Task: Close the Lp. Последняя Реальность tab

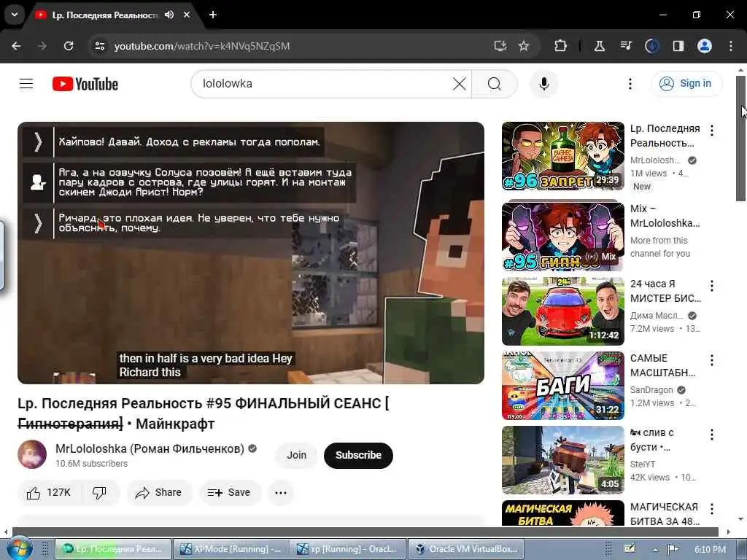Action: tap(187, 15)
